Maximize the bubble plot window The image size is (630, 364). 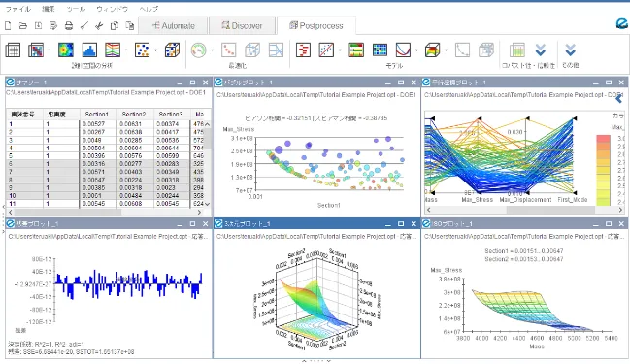401,83
